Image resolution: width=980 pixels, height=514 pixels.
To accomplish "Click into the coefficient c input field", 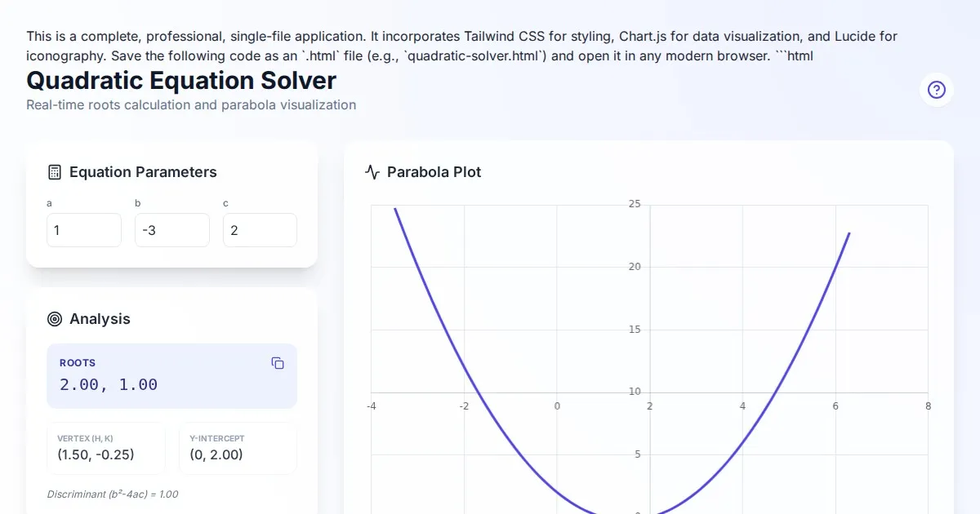I will 260,230.
